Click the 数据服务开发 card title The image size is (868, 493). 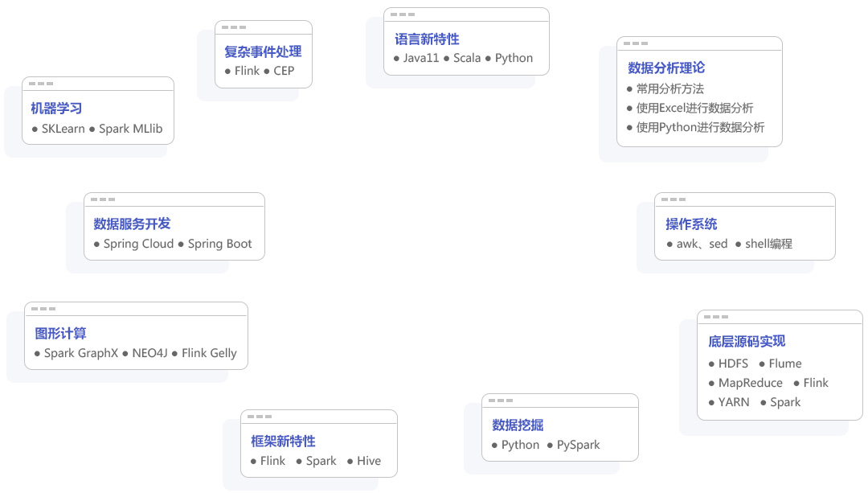tap(132, 224)
